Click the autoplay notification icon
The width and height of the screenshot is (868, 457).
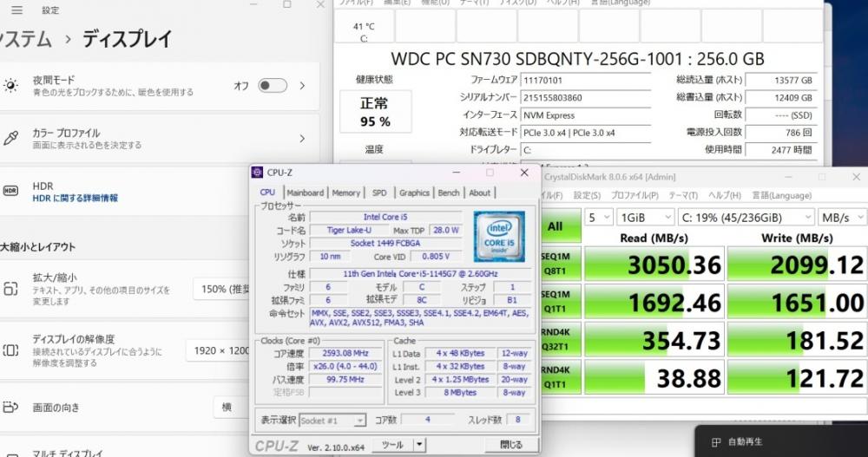pos(716,442)
